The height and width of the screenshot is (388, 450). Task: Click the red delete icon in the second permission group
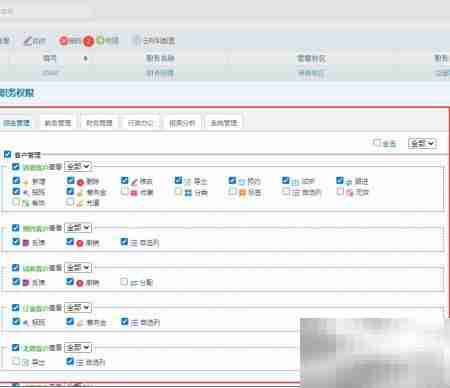tap(80, 243)
